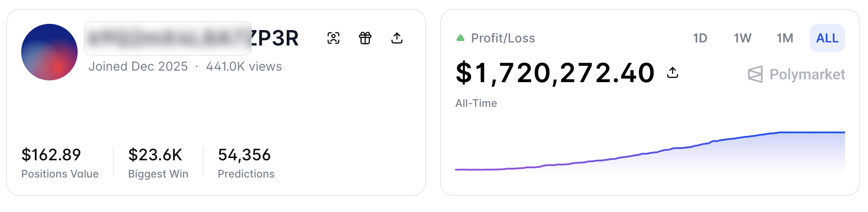Click the 54,356 Predictions stat
Screen dimensions: 868x212
(244, 155)
